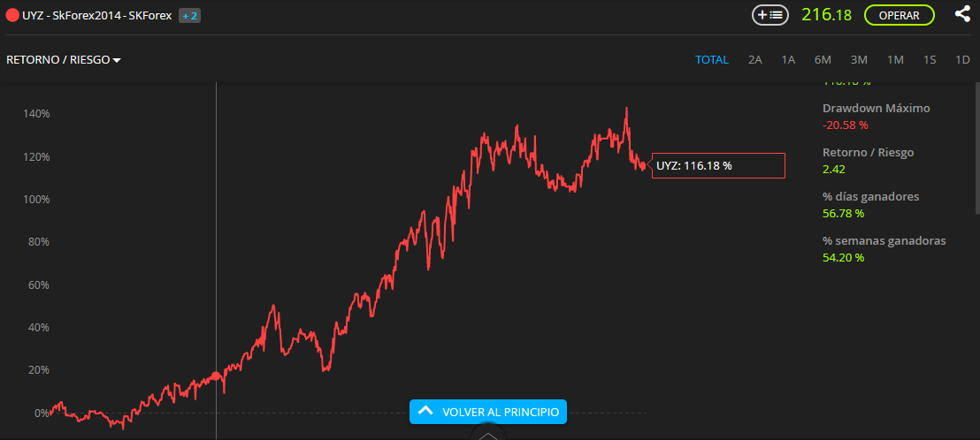Click the page scrollbar on right edge

click(x=976, y=150)
